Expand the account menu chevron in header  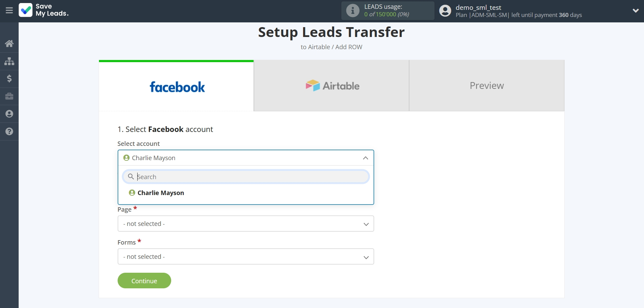click(x=636, y=11)
